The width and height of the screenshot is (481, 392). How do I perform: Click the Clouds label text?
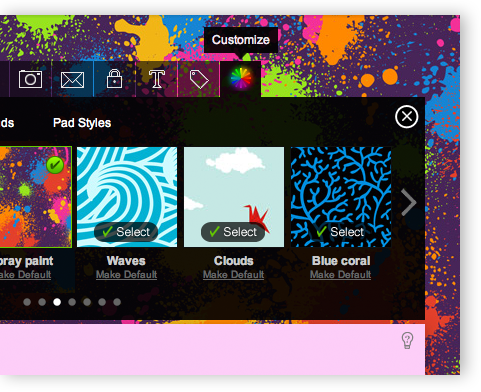point(234,261)
